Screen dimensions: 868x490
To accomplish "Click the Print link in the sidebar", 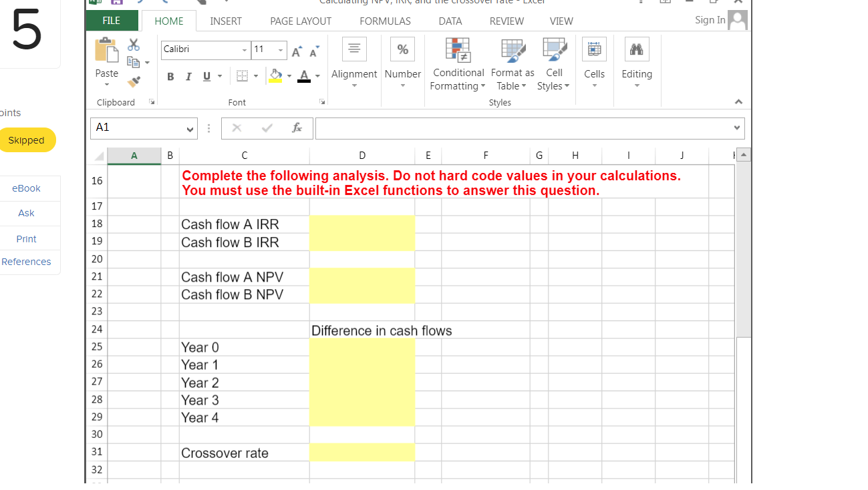I will pos(25,238).
